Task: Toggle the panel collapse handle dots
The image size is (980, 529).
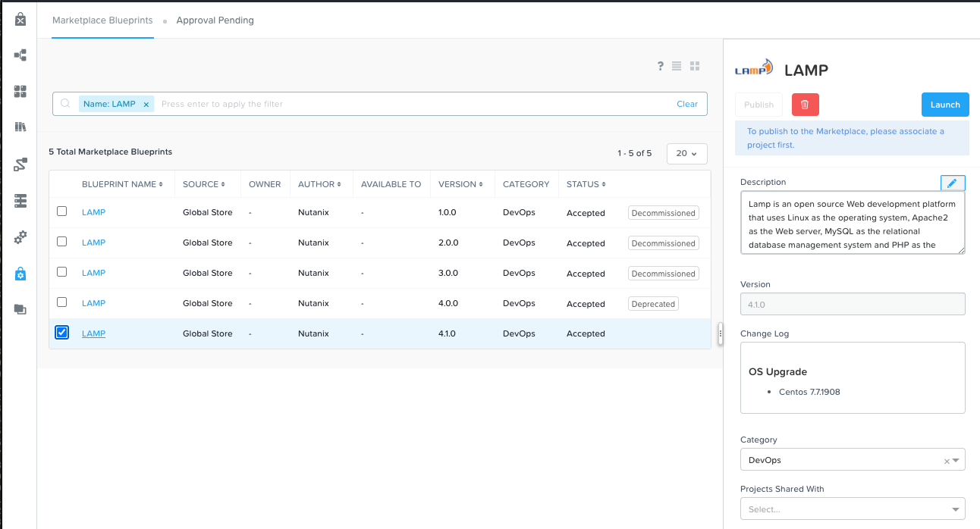Action: click(x=720, y=333)
